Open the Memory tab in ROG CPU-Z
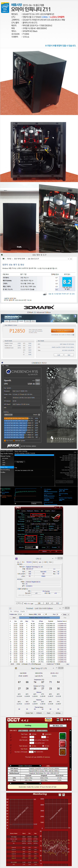This screenshot has width=78, height=868. (x=37, y=511)
